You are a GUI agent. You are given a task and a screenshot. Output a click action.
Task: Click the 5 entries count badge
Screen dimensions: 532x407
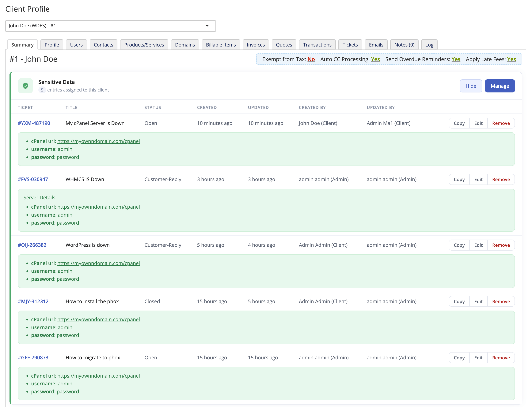coord(42,90)
